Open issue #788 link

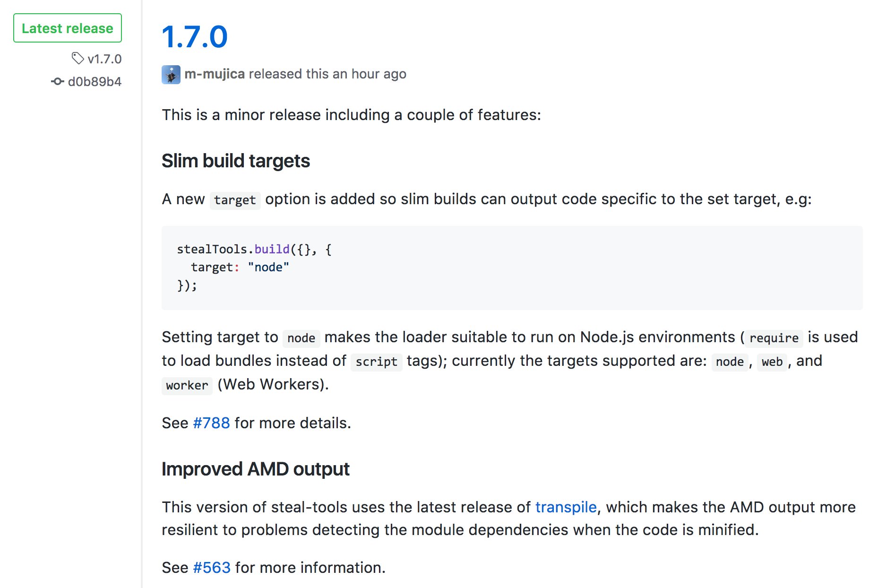point(211,423)
